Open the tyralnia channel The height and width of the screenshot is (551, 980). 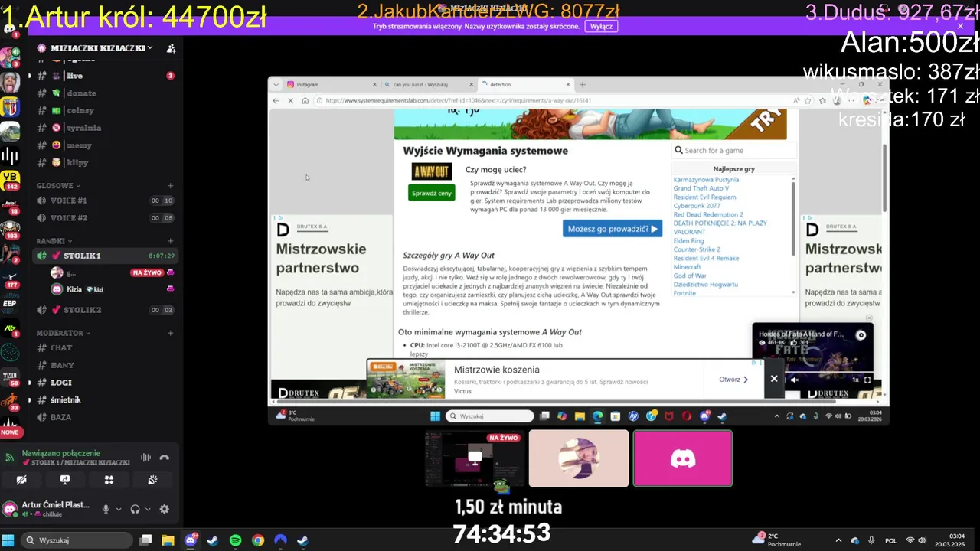coord(106,128)
